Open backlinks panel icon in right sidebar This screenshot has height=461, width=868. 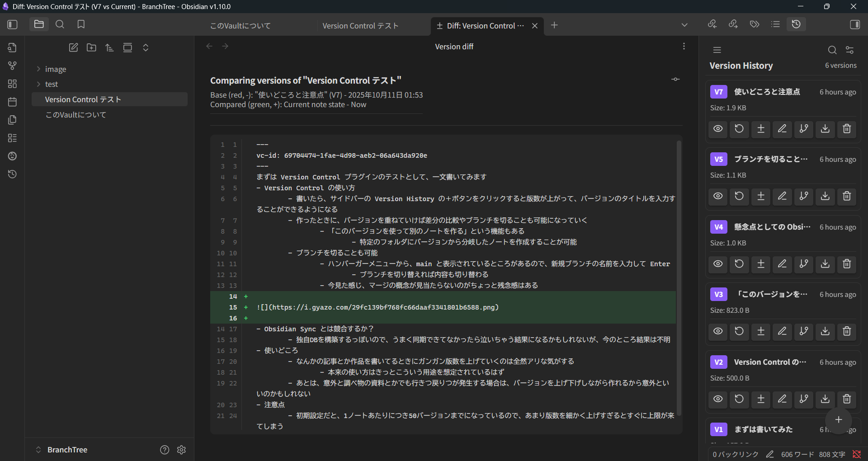coord(712,24)
